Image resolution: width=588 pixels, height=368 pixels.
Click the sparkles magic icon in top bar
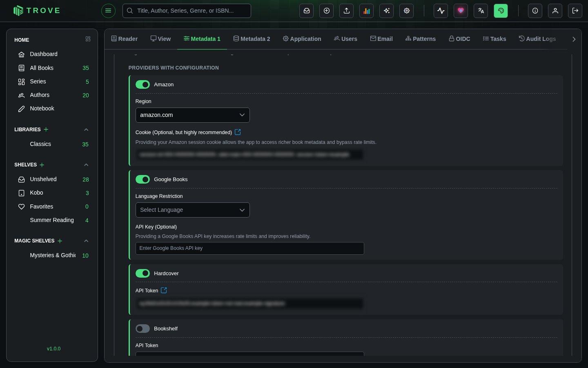pyautogui.click(x=387, y=11)
